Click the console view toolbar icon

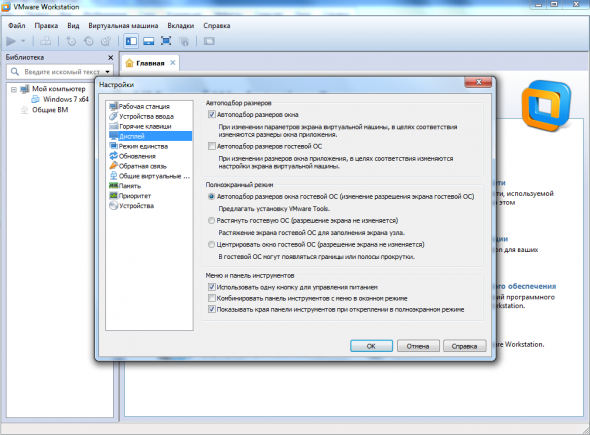click(x=209, y=41)
